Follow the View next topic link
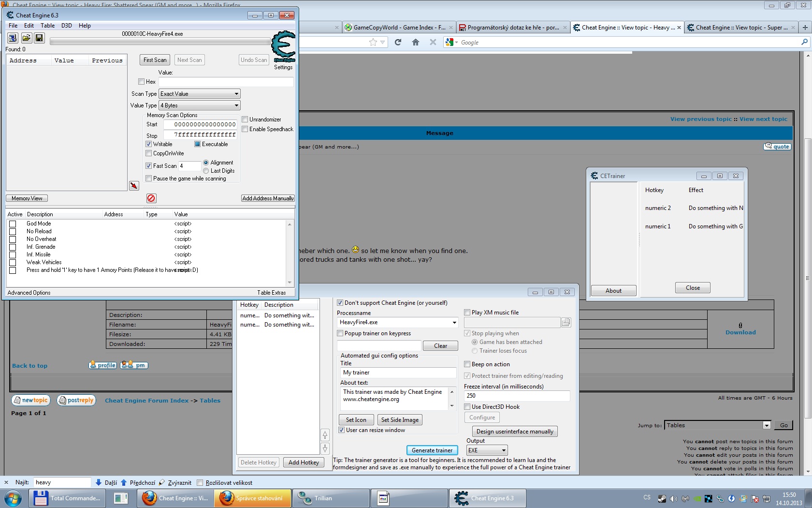The image size is (812, 508). tap(763, 119)
